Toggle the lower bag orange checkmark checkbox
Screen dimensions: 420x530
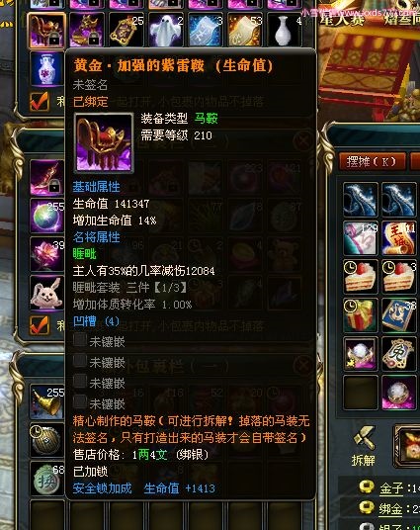pos(40,325)
